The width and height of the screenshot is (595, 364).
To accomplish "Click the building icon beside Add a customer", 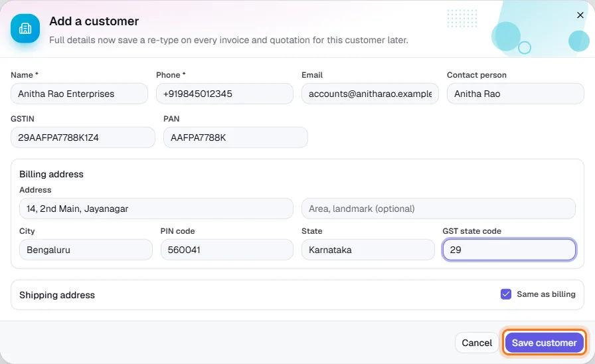I will pyautogui.click(x=25, y=29).
